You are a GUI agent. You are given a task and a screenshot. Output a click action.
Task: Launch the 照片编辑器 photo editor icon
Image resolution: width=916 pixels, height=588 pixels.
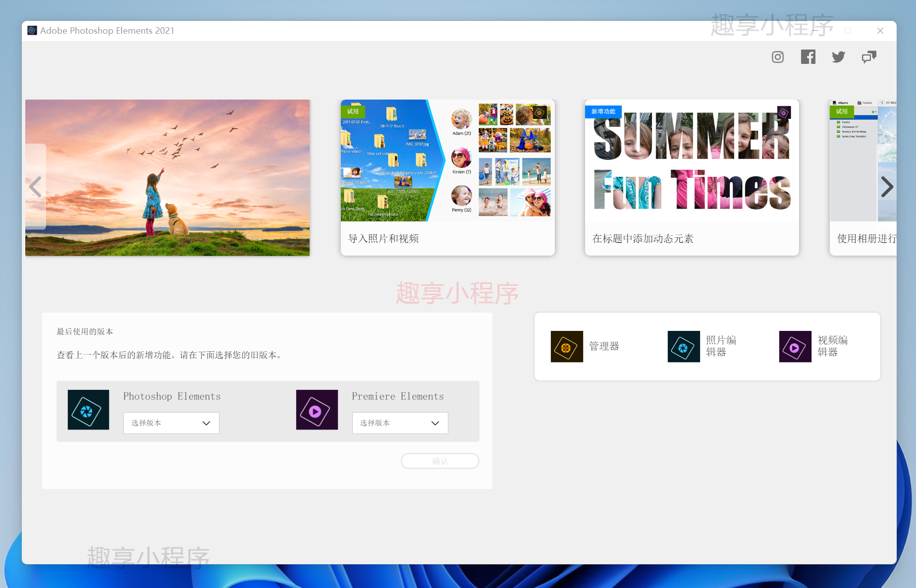tap(684, 347)
